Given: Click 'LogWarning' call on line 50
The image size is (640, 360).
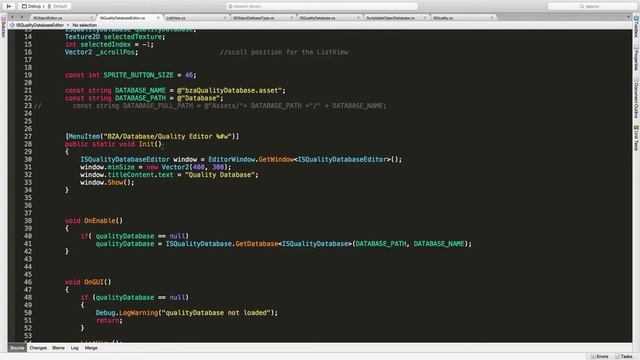Looking at the screenshot, I should pos(138,313).
